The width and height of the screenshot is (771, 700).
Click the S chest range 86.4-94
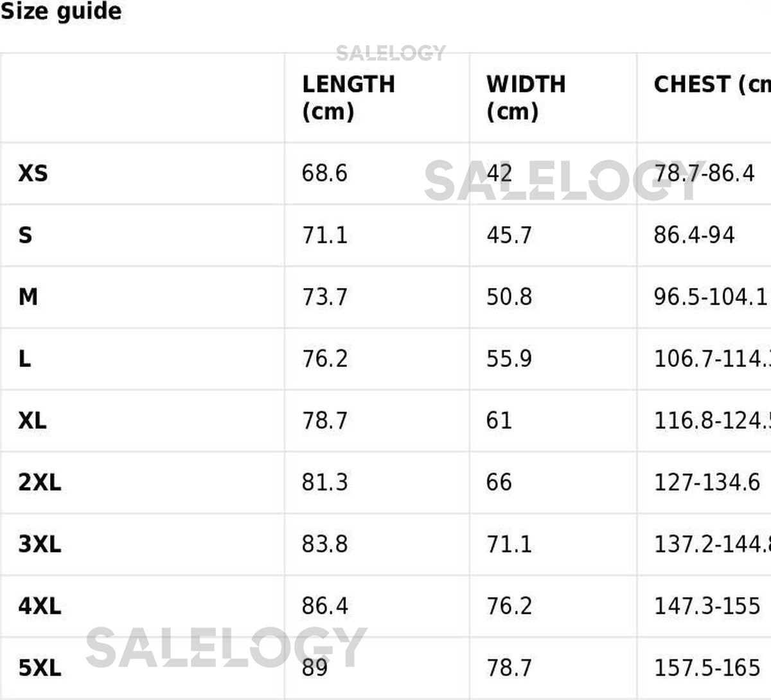point(694,235)
